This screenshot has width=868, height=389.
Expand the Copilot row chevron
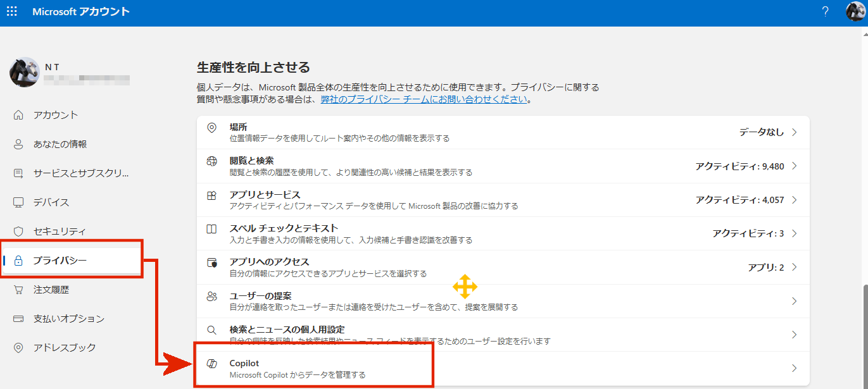click(794, 368)
